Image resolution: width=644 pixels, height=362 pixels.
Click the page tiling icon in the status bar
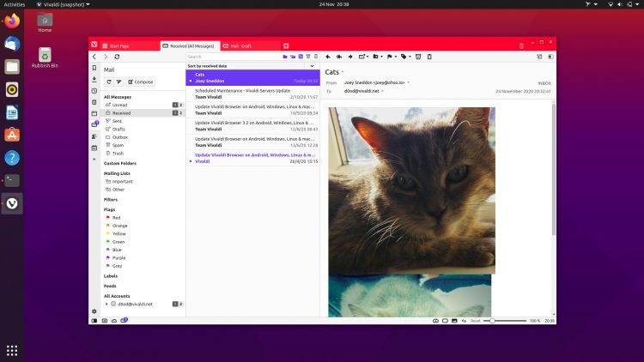[x=445, y=321]
